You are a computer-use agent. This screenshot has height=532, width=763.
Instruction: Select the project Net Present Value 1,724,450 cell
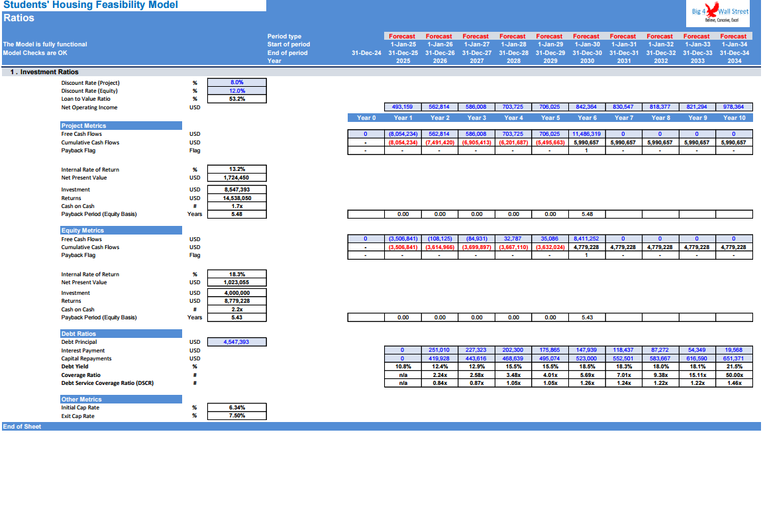[x=237, y=178]
